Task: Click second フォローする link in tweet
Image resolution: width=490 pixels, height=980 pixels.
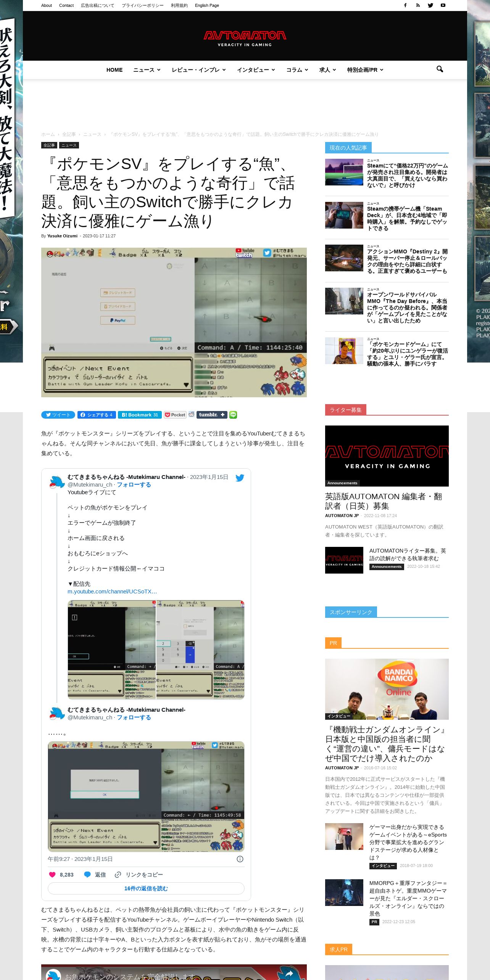Action: [134, 717]
